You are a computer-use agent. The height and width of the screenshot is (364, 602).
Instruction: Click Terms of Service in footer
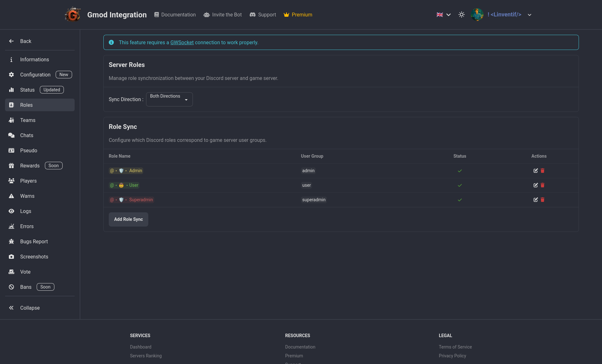pyautogui.click(x=455, y=347)
